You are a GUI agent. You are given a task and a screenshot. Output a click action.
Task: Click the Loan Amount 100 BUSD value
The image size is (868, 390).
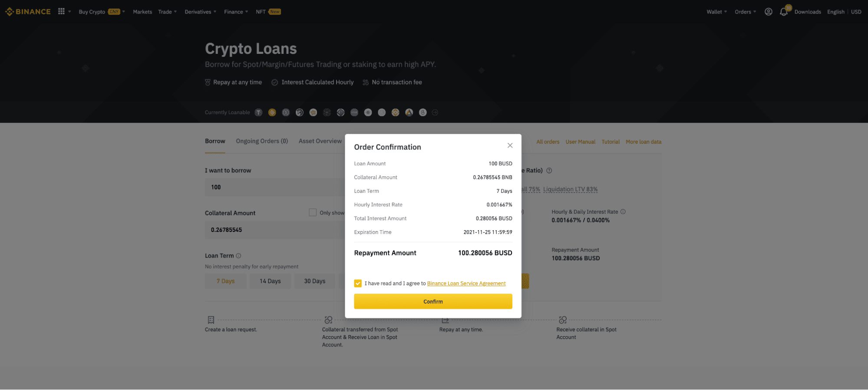point(500,164)
